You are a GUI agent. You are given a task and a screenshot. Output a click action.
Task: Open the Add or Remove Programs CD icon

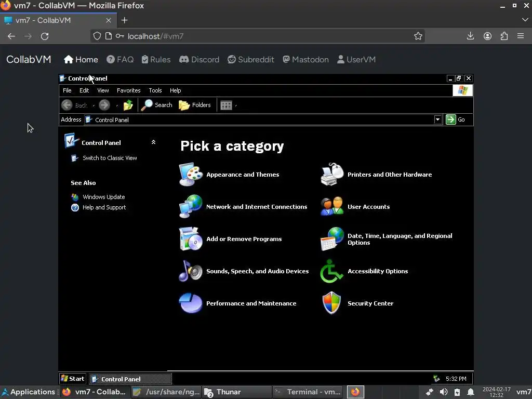pos(191,238)
